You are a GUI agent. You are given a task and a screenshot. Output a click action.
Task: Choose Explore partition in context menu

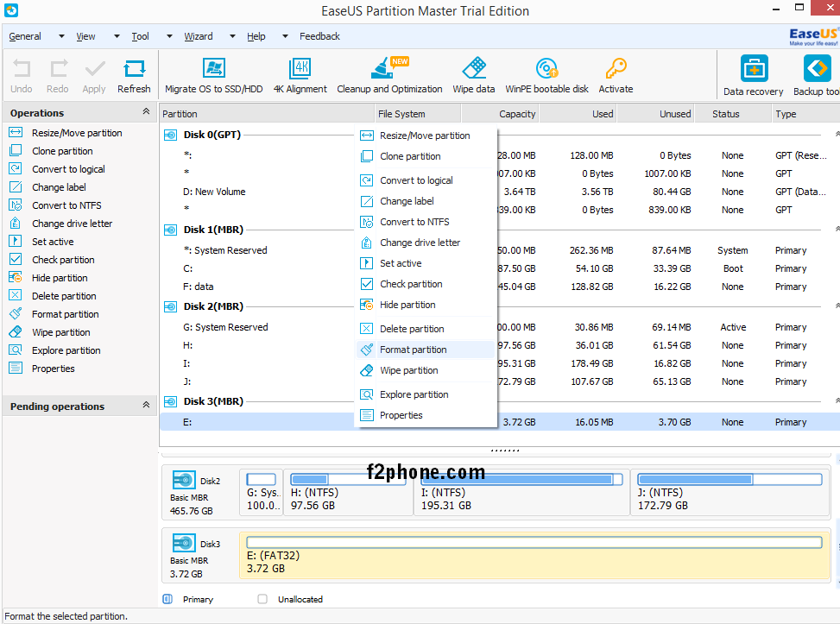[426, 394]
